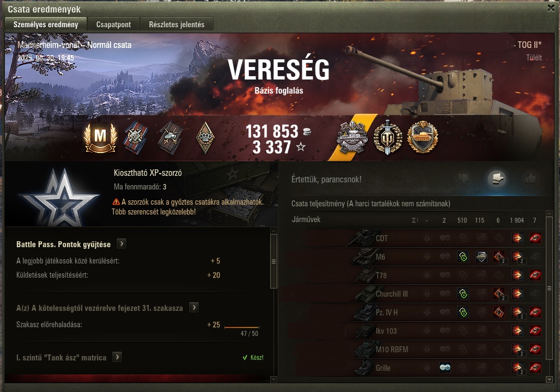Rate battle with thumbs-down icon
This screenshot has width=560, height=392.
coord(464,179)
